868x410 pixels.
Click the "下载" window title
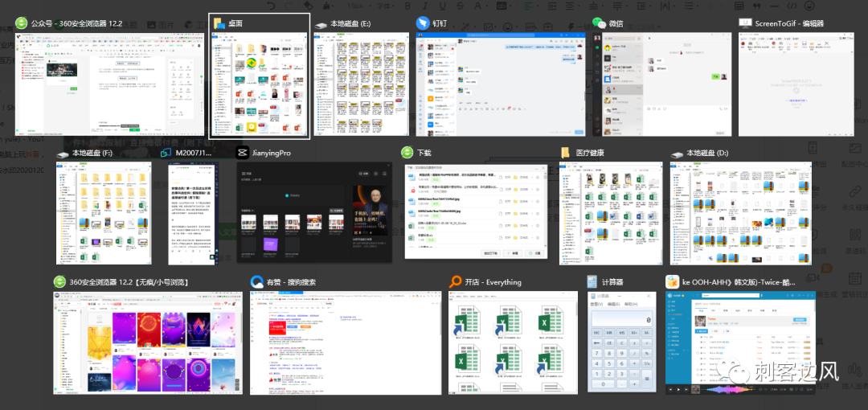click(x=424, y=153)
